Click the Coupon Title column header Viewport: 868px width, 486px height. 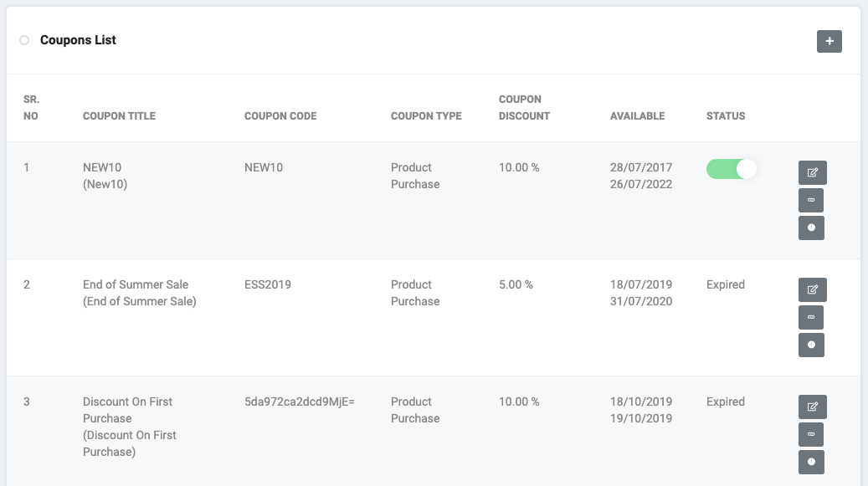pyautogui.click(x=119, y=116)
